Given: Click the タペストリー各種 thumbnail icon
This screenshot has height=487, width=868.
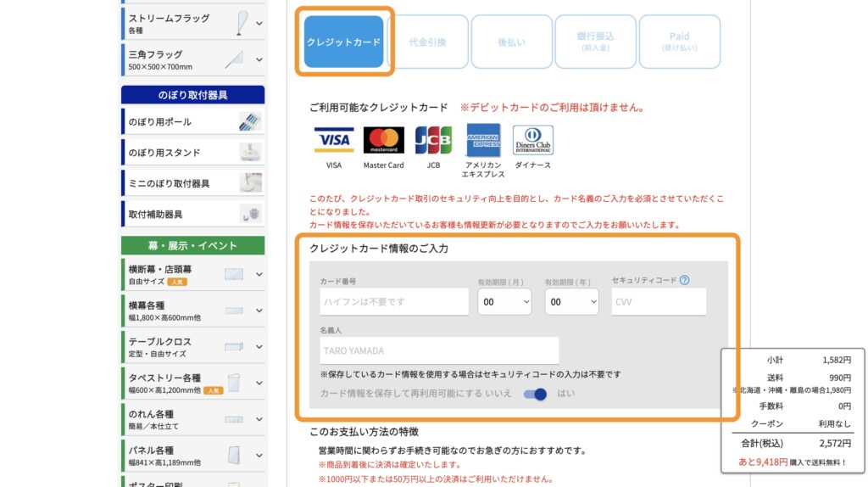Looking at the screenshot, I should pyautogui.click(x=234, y=383).
